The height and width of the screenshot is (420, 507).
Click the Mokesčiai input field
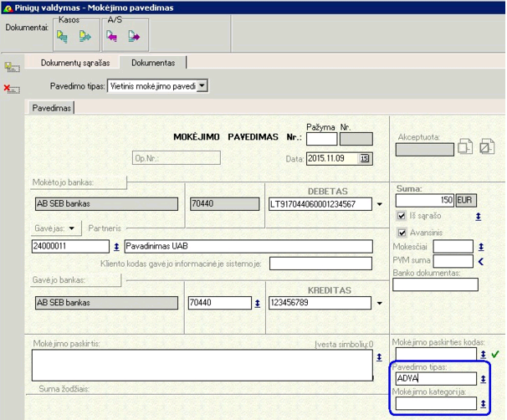pos(453,247)
